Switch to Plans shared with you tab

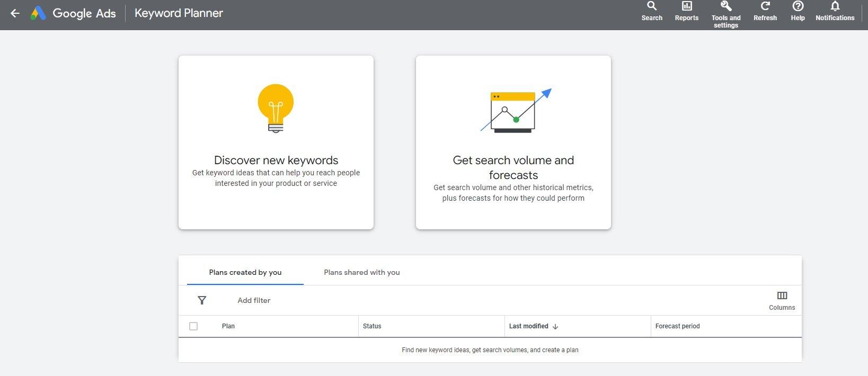(362, 272)
